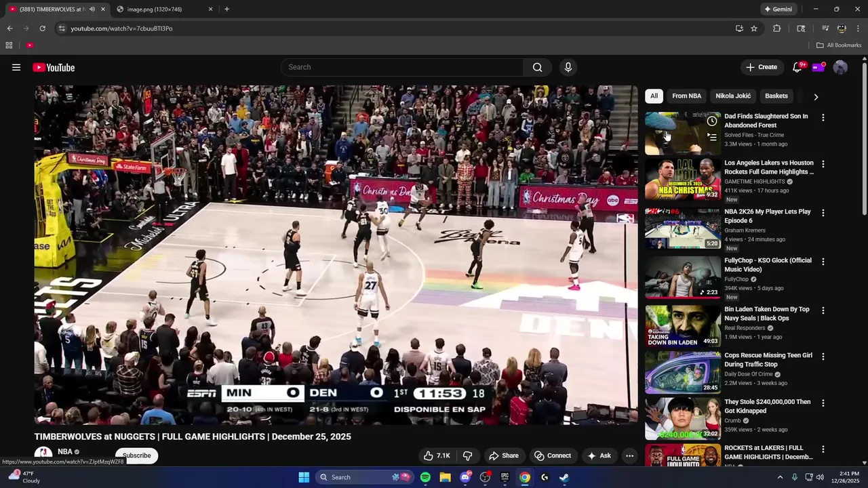Open Steam from the taskbar

(564, 477)
